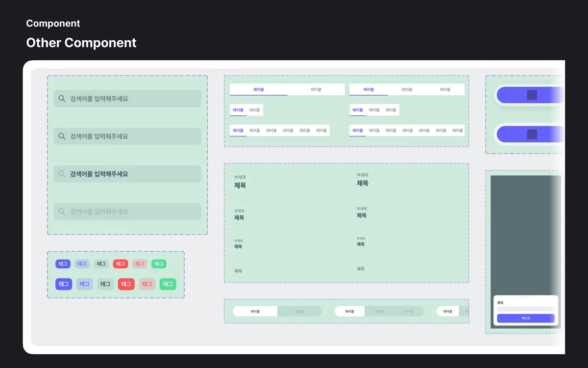This screenshot has width=588, height=368.
Task: Click the 'Other Component' page heading
Action: [x=81, y=43]
